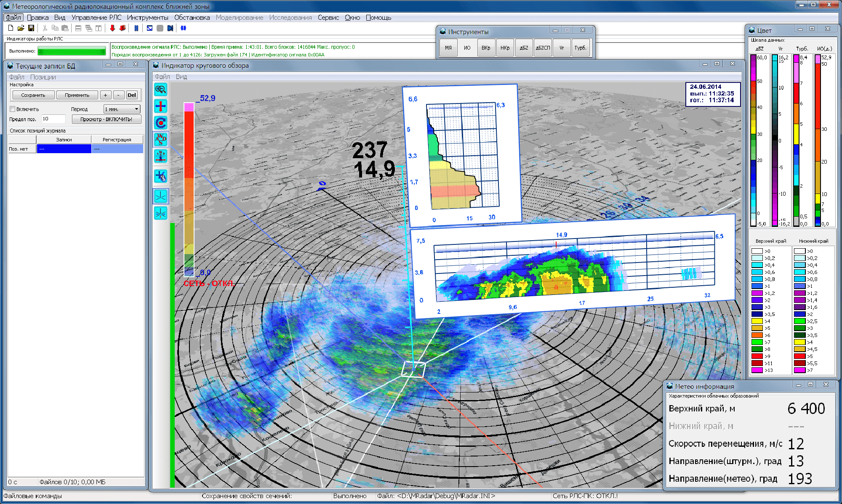Click the blue pause bars toolbar icon

[x=136, y=28]
